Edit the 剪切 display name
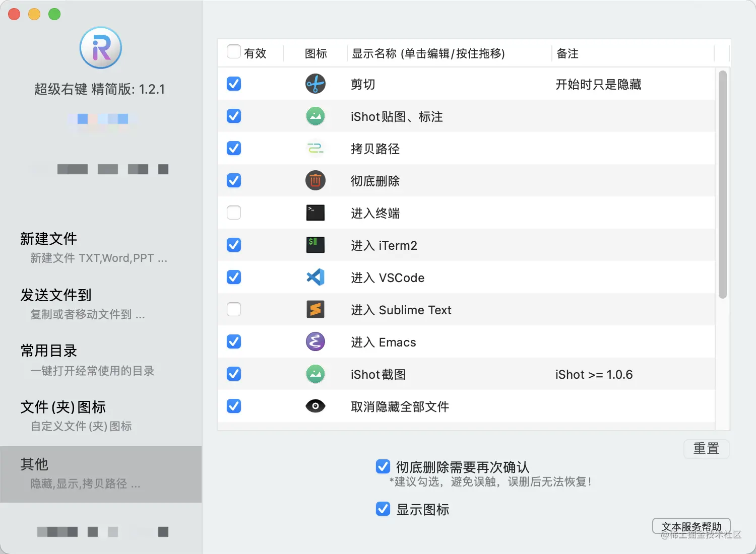Viewport: 756px width, 554px height. [x=363, y=84]
